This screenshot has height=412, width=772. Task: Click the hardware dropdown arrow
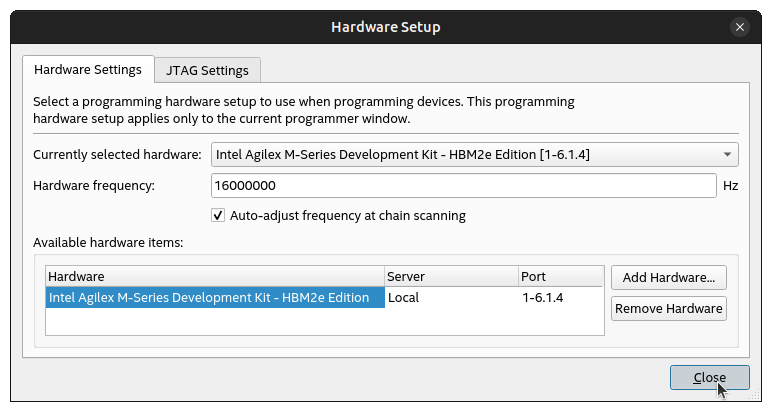pyautogui.click(x=727, y=155)
